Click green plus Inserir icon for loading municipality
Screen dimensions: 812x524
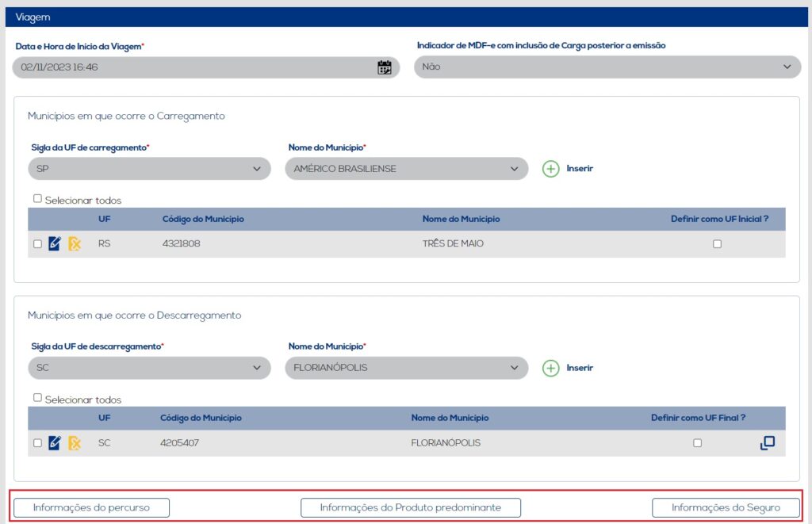point(551,169)
